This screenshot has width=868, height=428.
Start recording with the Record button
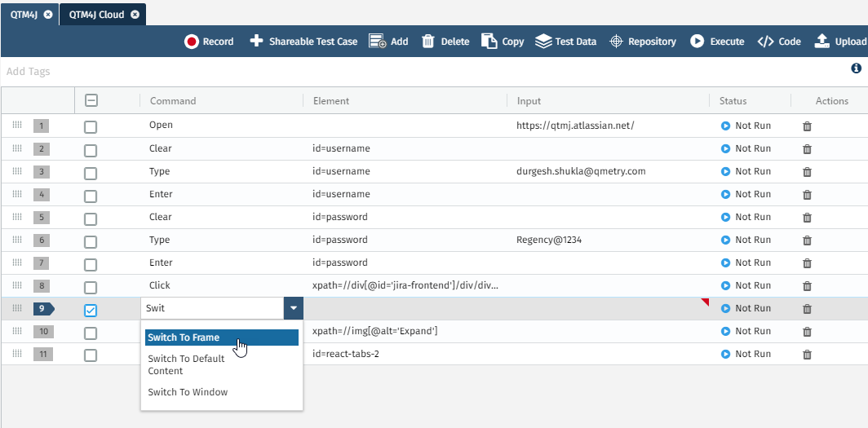coord(209,42)
